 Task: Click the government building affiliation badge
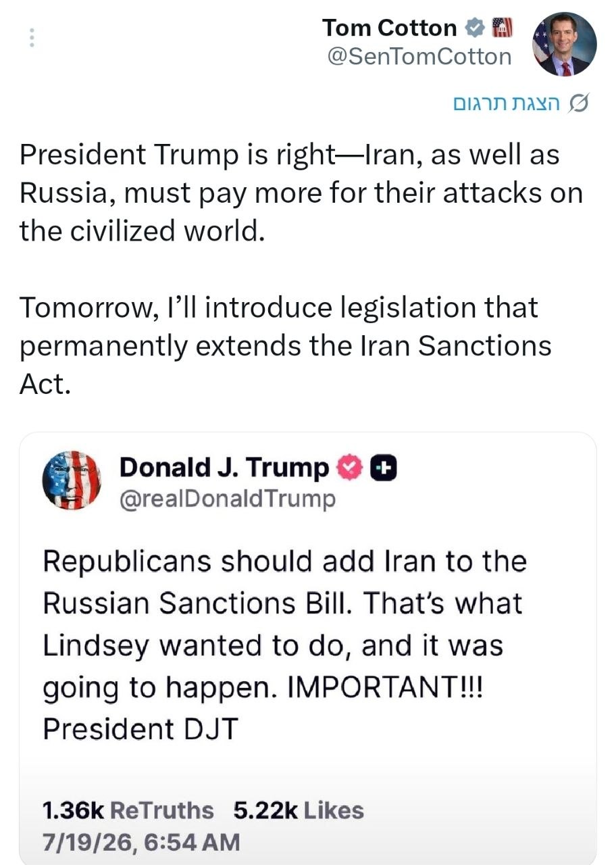(x=502, y=28)
